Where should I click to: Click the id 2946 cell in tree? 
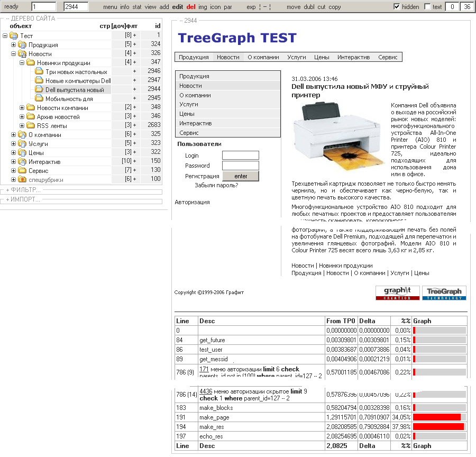click(x=151, y=71)
